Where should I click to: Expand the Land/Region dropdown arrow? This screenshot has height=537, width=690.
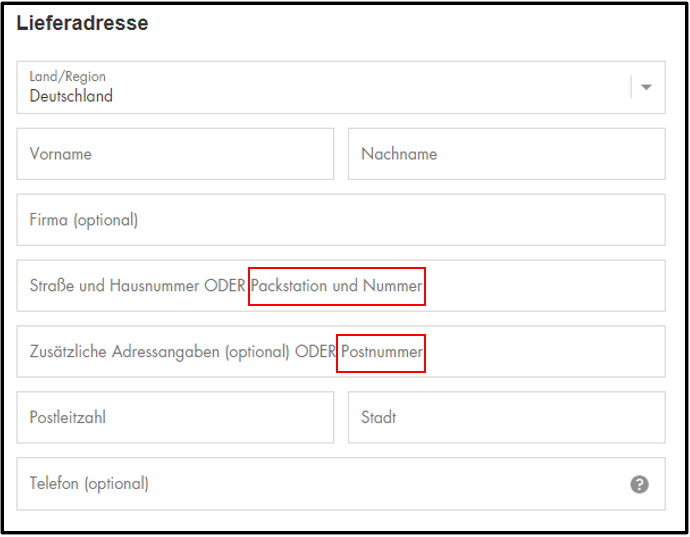pos(646,87)
